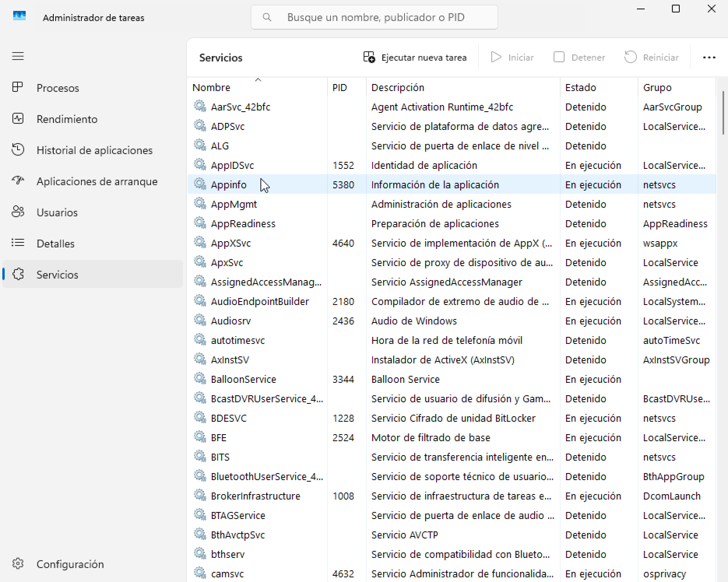Image resolution: width=728 pixels, height=582 pixels.
Task: Click the Detener stop button
Action: pos(579,58)
